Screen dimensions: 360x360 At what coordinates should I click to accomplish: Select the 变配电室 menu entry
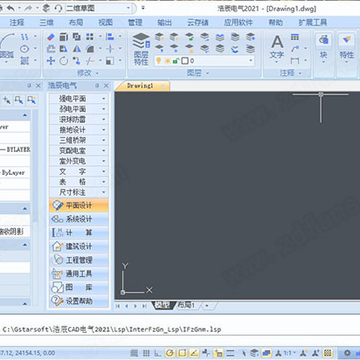79,151
